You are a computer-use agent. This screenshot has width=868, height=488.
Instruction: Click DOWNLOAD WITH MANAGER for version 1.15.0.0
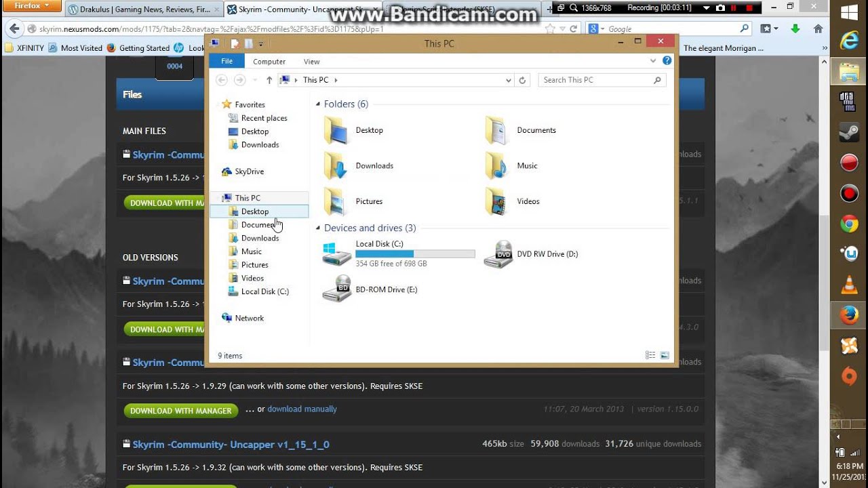coord(181,411)
